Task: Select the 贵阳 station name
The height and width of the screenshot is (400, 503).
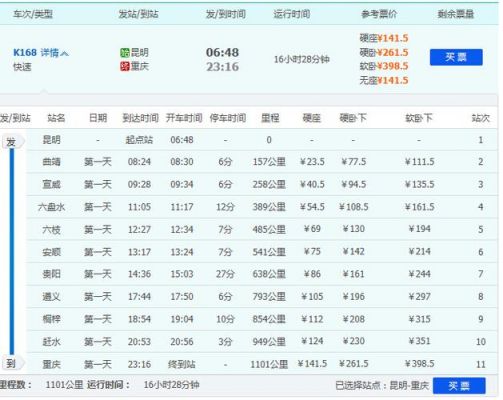Action: coord(52,274)
